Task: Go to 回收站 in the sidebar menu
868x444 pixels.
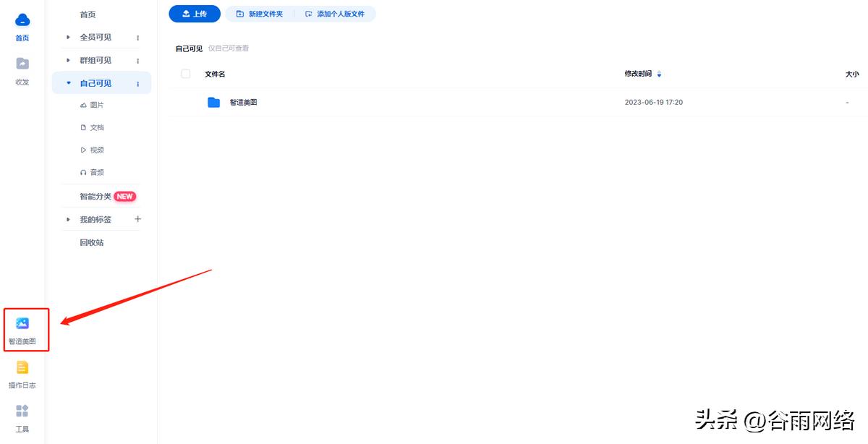Action: pos(93,242)
